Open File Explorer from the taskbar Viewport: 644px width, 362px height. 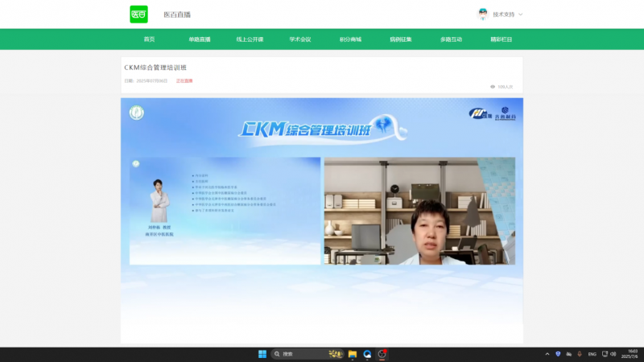click(353, 354)
